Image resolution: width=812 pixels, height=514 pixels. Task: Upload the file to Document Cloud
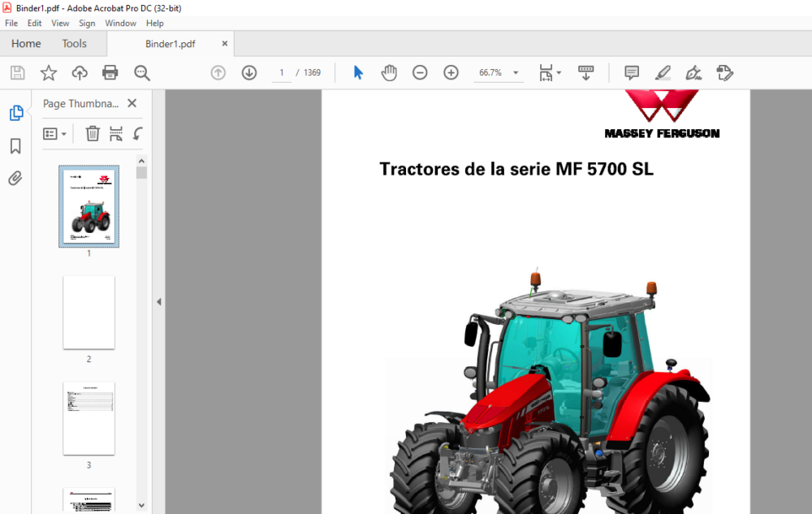point(80,73)
